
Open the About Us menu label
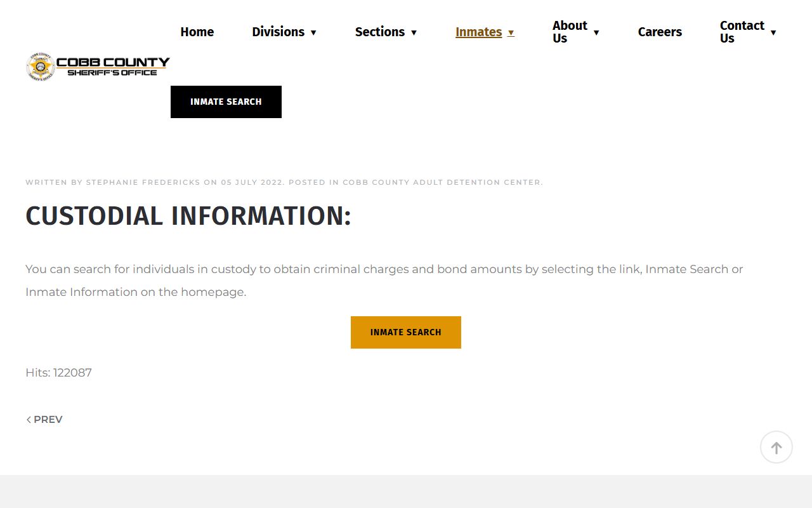tap(569, 32)
